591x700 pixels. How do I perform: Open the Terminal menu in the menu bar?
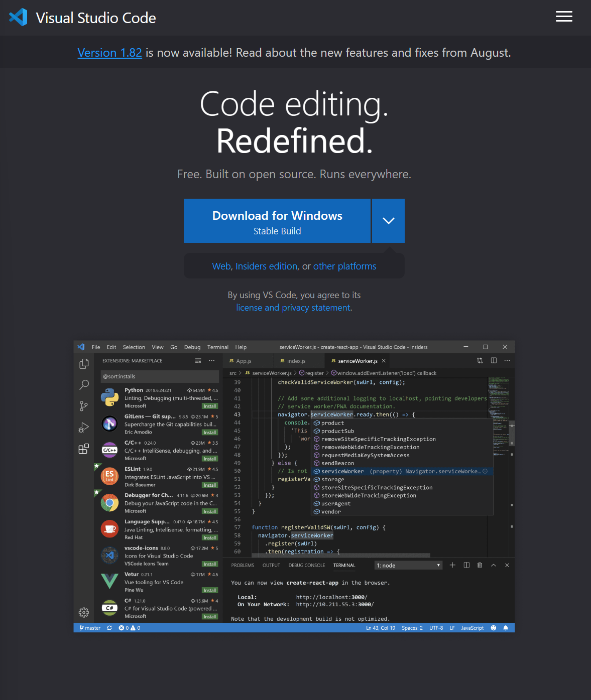217,347
